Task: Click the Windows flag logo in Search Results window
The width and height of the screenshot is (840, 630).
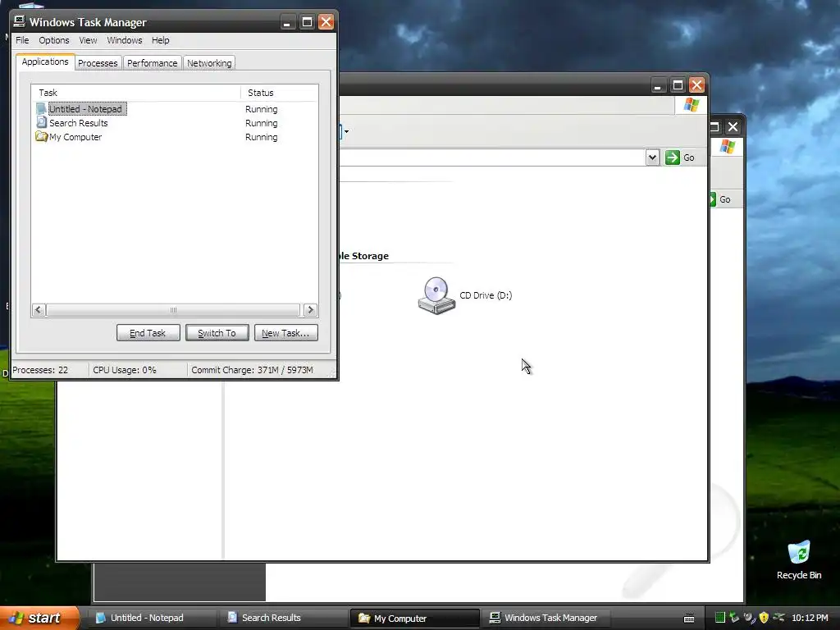Action: (727, 146)
